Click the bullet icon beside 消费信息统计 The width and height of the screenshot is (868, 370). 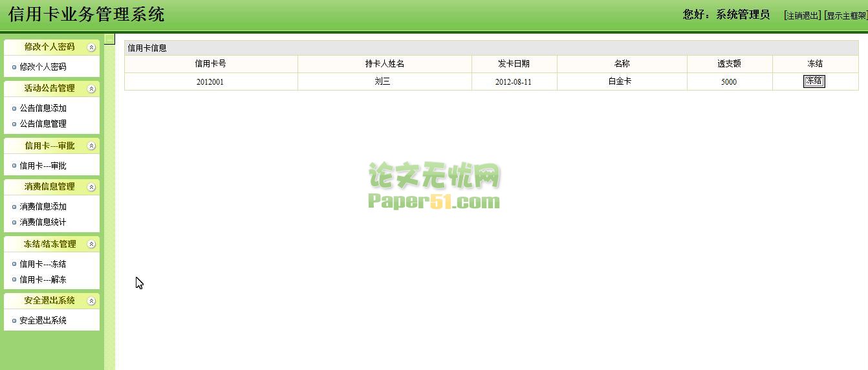pos(14,223)
